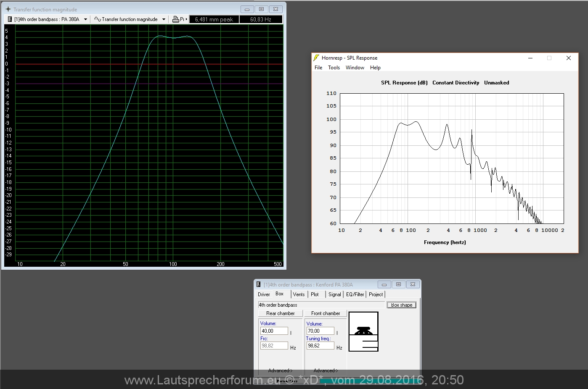Maximize the Hornresp SPL Response window
The height and width of the screenshot is (389, 588).
[x=549, y=58]
